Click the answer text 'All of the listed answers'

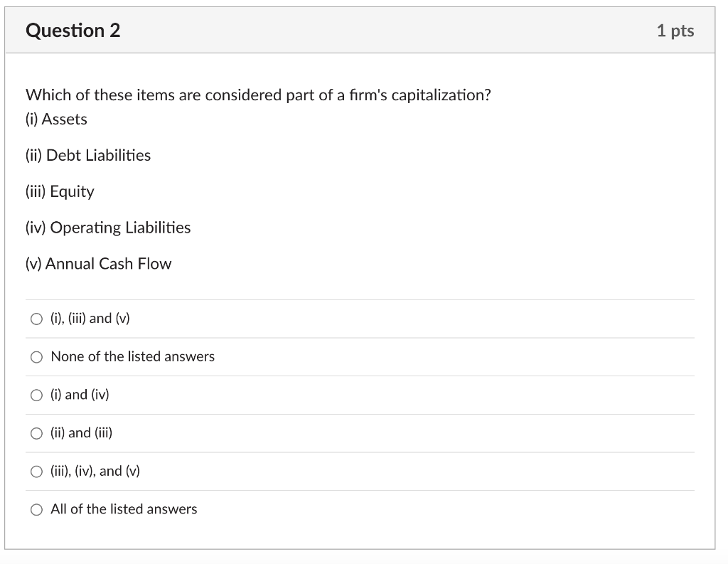pos(122,509)
